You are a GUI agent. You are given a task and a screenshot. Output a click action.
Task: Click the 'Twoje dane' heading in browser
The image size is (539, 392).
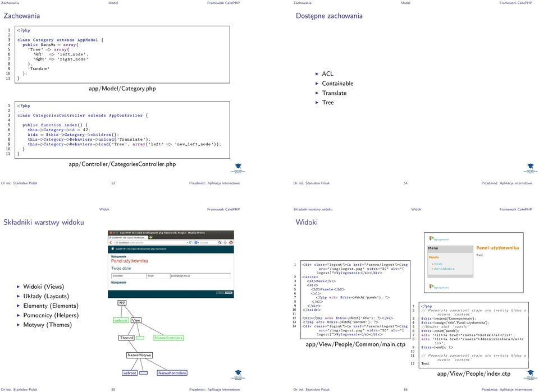click(121, 269)
